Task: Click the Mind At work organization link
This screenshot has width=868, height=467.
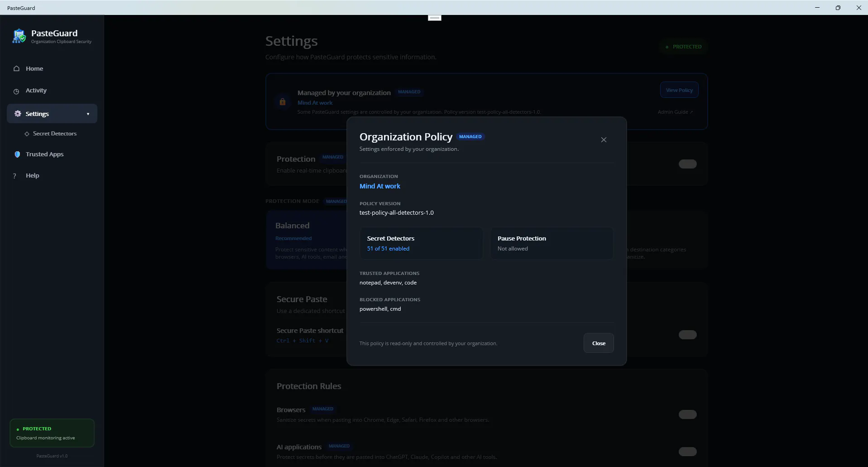Action: pos(380,186)
